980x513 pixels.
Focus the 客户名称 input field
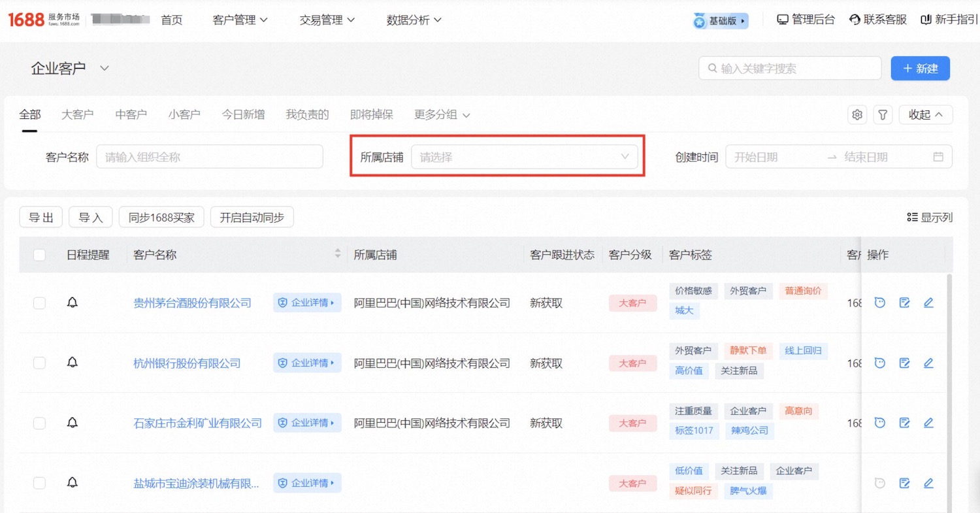210,157
